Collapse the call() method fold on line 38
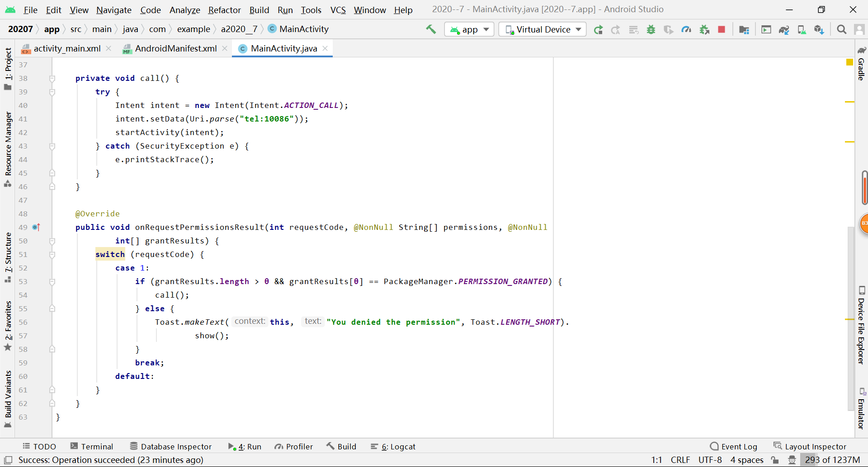The image size is (868, 467). (52, 79)
